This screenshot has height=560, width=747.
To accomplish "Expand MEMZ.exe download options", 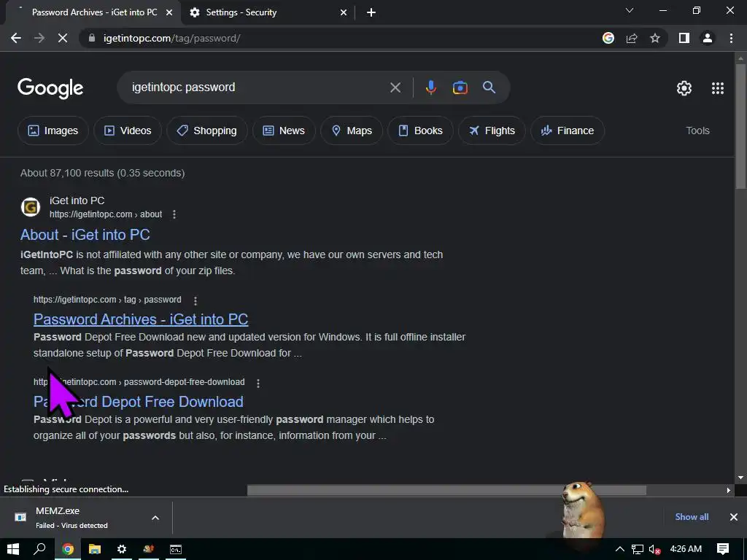I will coord(155,518).
